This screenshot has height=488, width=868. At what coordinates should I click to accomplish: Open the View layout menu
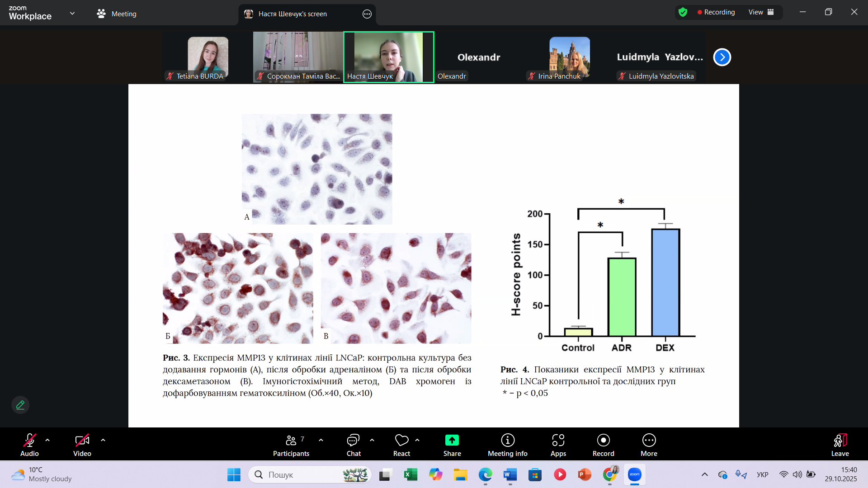pyautogui.click(x=761, y=12)
